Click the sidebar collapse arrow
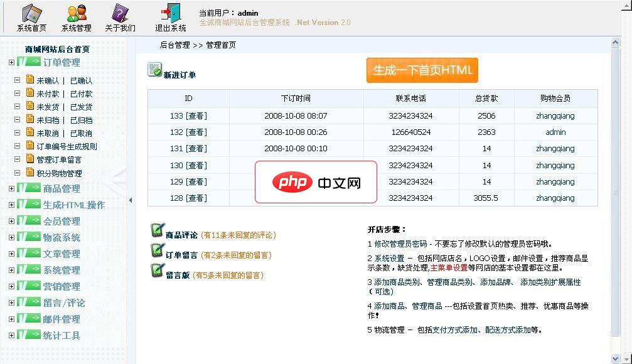This screenshot has height=364, width=632. pos(131,200)
